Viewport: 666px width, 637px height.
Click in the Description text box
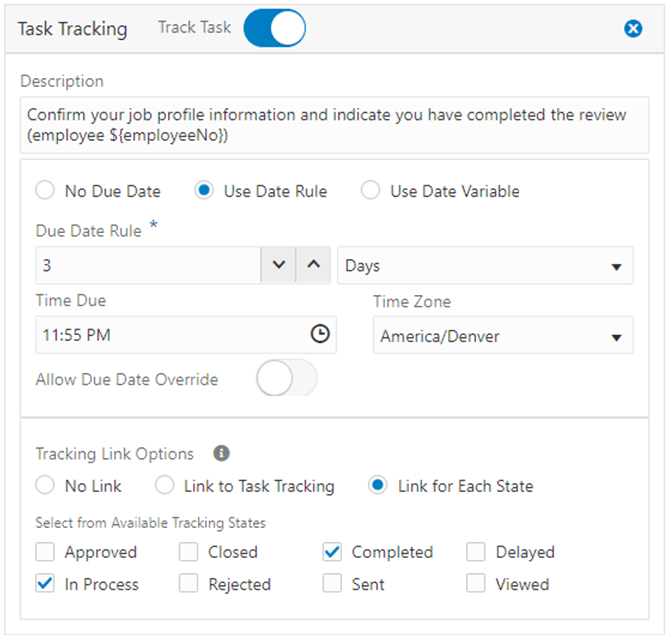point(334,125)
